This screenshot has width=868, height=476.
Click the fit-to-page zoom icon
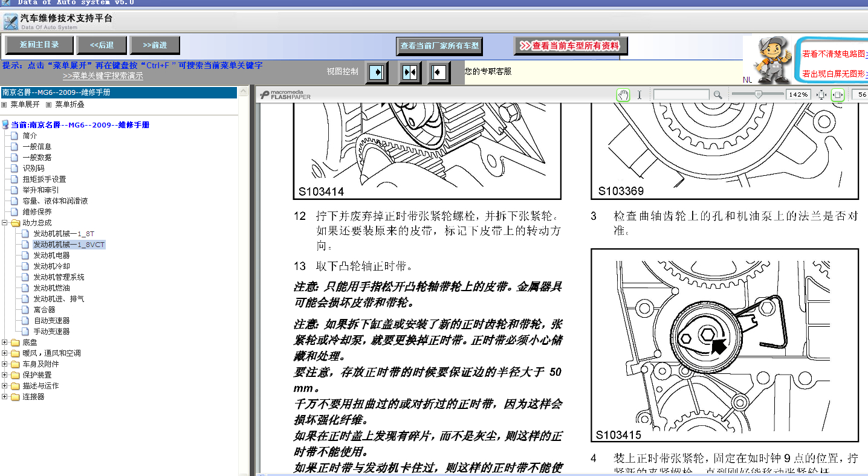[x=821, y=95]
